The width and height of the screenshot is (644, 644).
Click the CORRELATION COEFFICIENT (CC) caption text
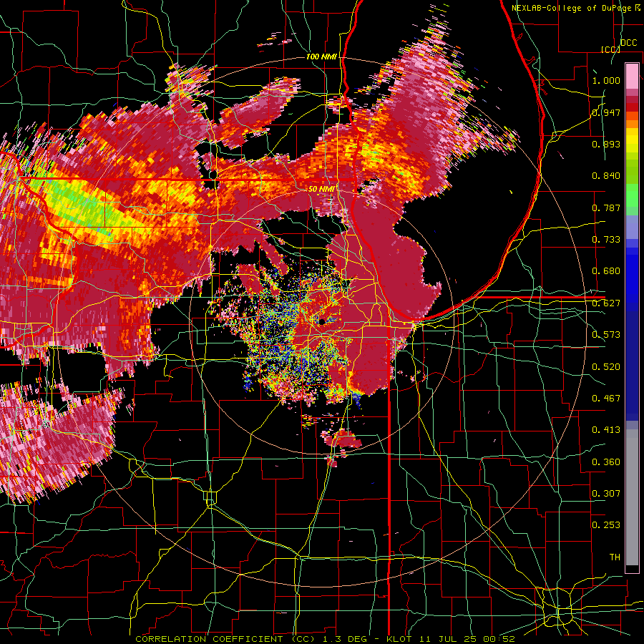coord(225,639)
